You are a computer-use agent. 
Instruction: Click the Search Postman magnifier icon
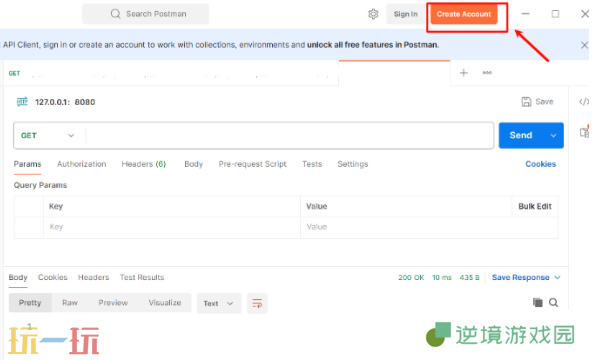[x=115, y=14]
